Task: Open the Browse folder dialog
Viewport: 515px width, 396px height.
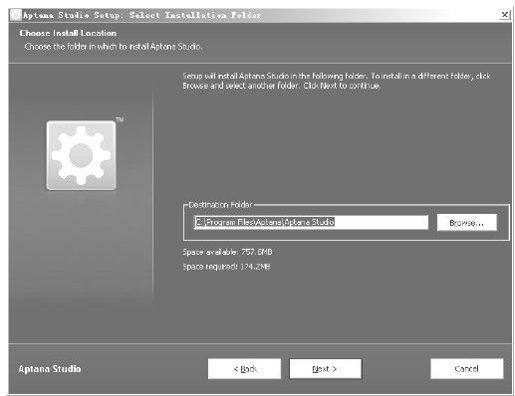Action: point(467,222)
